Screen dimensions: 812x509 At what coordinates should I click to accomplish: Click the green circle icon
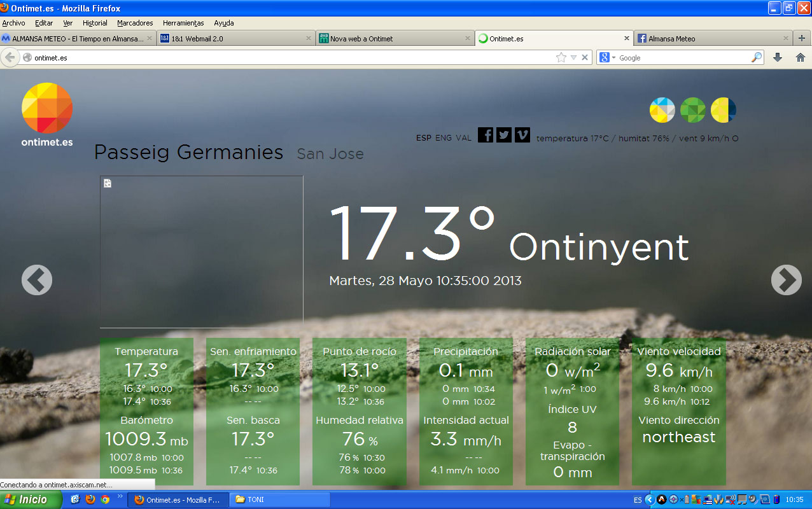click(693, 110)
